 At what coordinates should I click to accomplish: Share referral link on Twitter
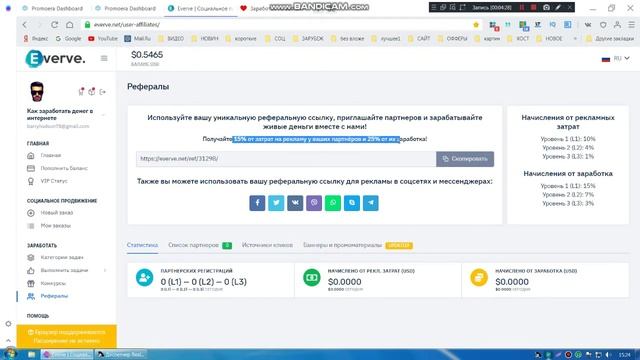pos(276,203)
